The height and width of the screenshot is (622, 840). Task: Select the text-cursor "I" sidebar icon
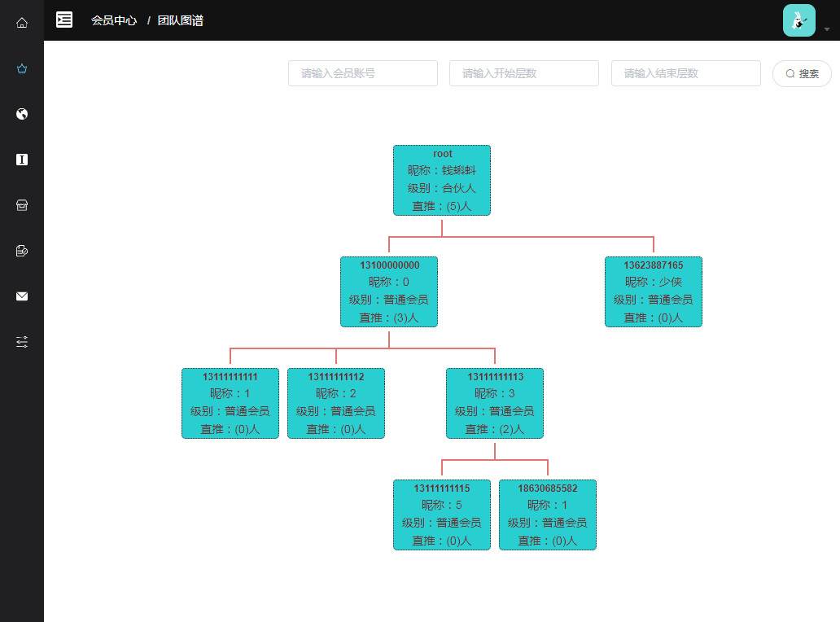click(x=22, y=160)
